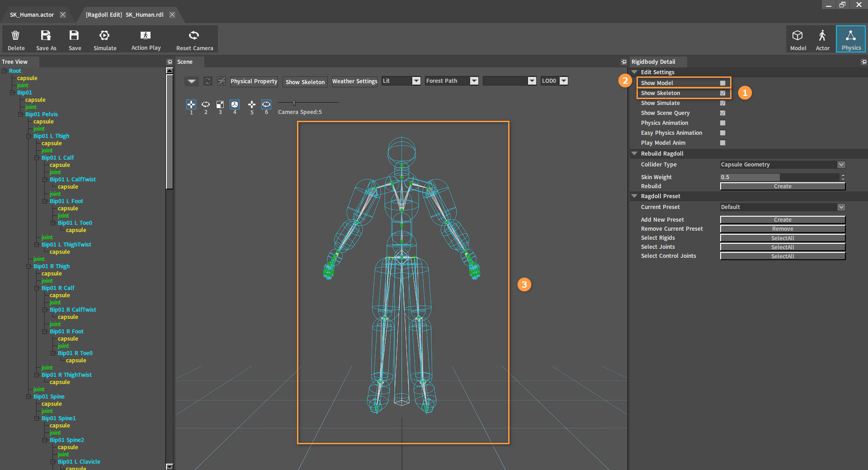This screenshot has height=470, width=868.
Task: Open the Forest Path environment dropdown
Action: [452, 81]
